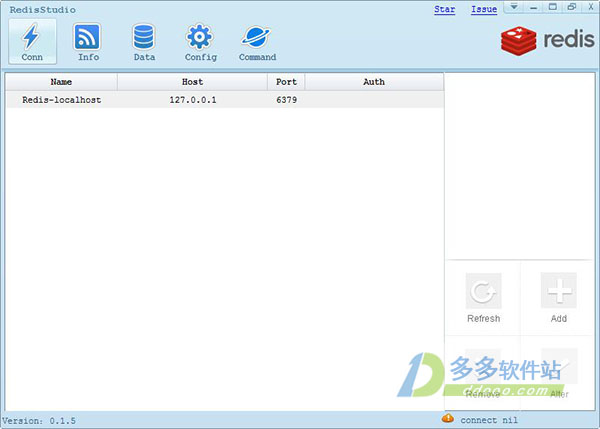Add a new Redis connection
Viewport: 600px width, 429px height.
(x=558, y=298)
